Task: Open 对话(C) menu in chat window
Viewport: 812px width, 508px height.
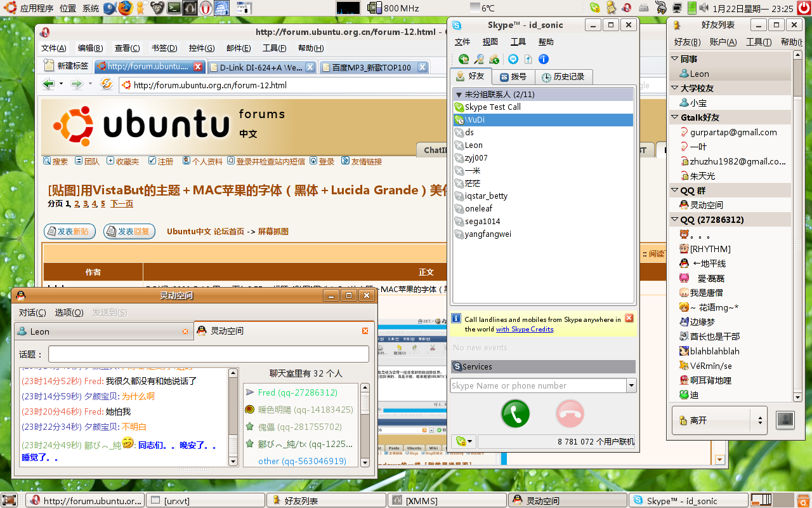Action: [32, 312]
